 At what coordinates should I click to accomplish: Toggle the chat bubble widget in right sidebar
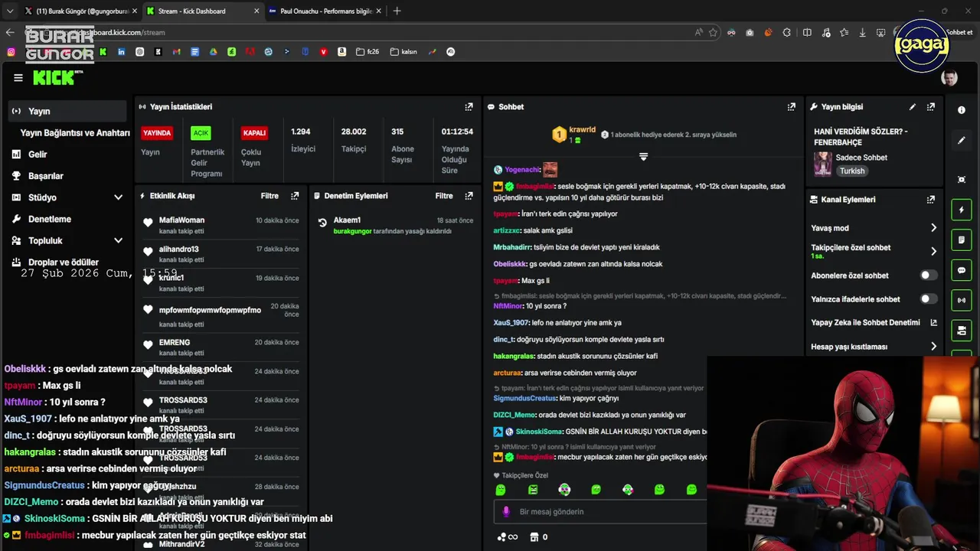tap(962, 270)
